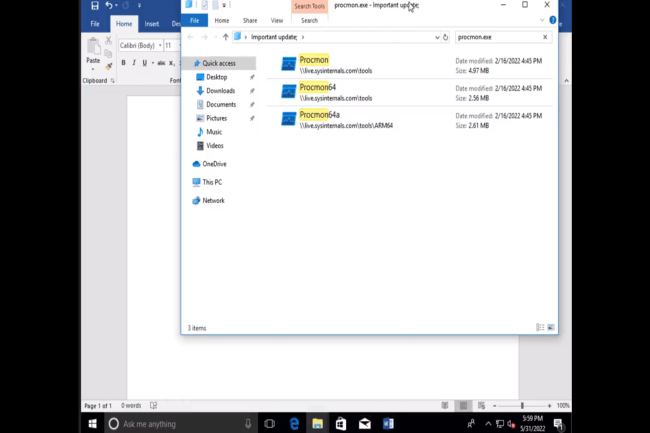Viewport: 650px width, 433px height.
Task: Switch to large thumbnails view icon in Explorer
Action: [551, 327]
